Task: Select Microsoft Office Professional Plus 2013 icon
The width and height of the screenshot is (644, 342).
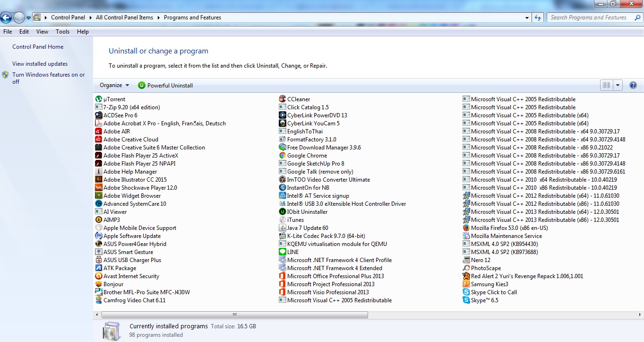Action: click(x=283, y=276)
